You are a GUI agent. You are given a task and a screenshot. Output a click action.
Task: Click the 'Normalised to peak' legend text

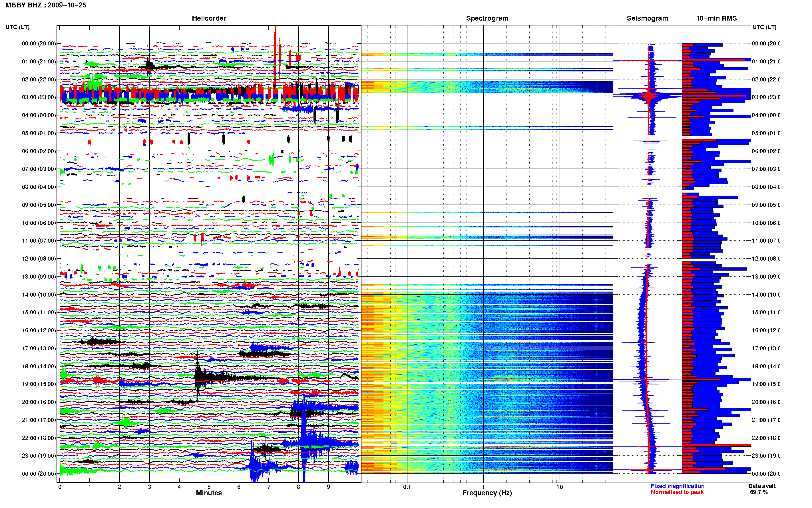[677, 492]
